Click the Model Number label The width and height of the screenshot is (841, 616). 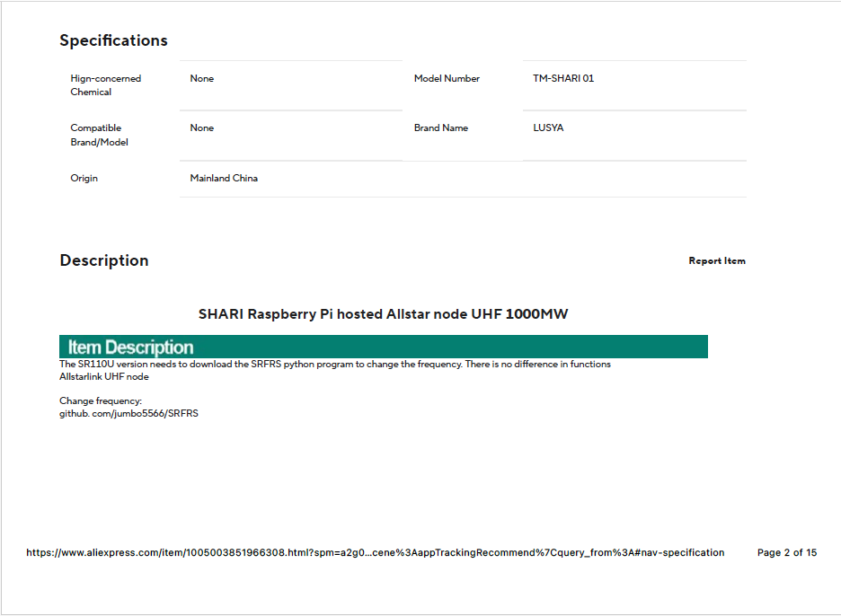447,79
